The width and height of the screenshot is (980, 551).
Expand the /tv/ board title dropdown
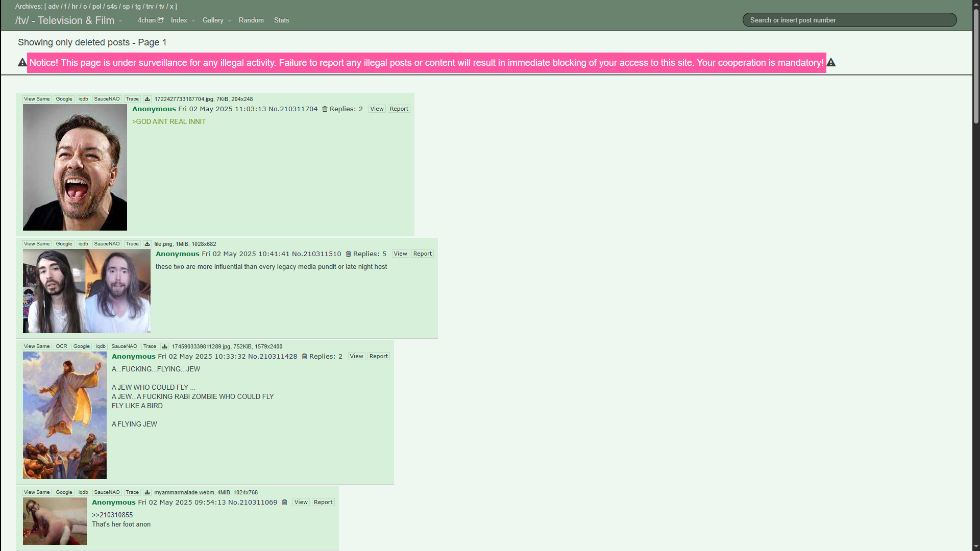click(x=69, y=20)
